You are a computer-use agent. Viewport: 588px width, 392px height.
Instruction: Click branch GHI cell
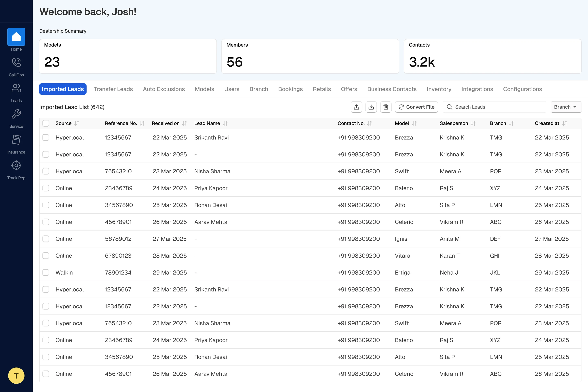494,255
